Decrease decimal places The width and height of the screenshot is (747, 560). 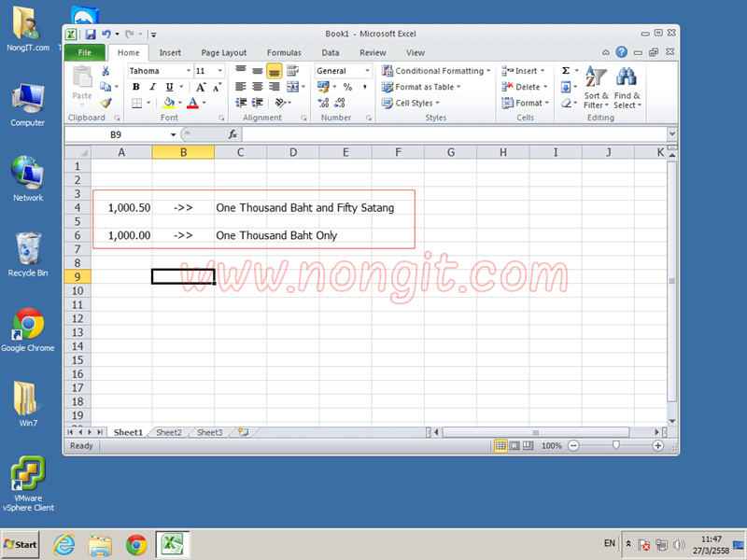[340, 103]
